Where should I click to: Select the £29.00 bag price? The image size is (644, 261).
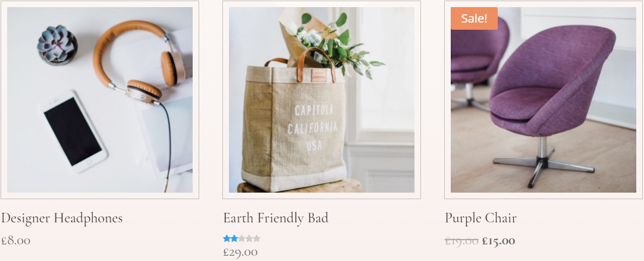[240, 253]
